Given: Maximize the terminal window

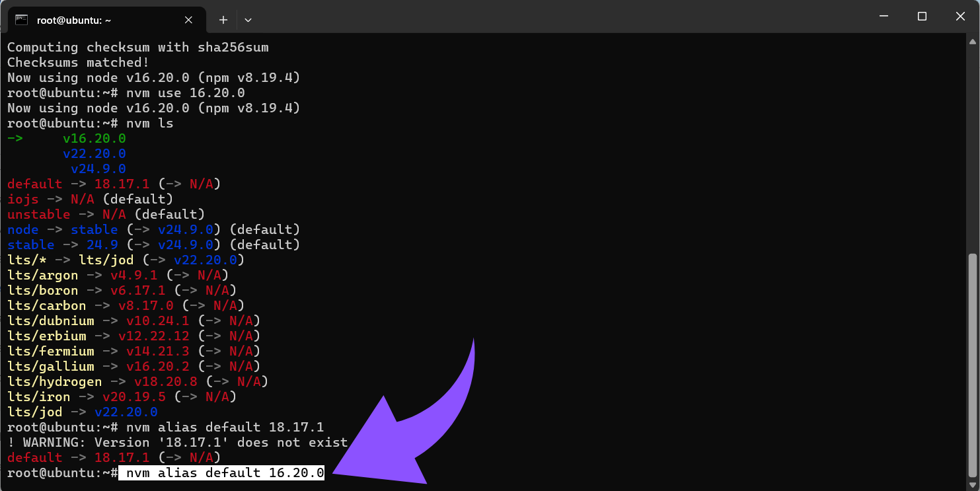Looking at the screenshot, I should coord(922,17).
